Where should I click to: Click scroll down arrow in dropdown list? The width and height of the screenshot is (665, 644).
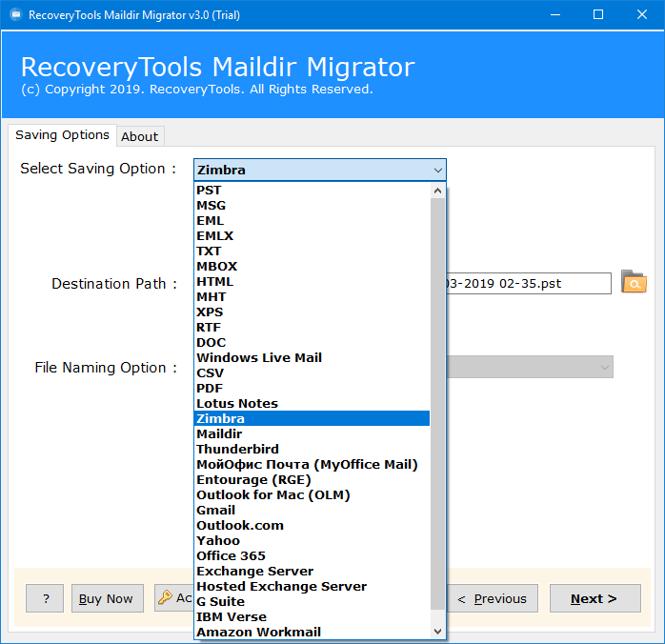point(437,632)
